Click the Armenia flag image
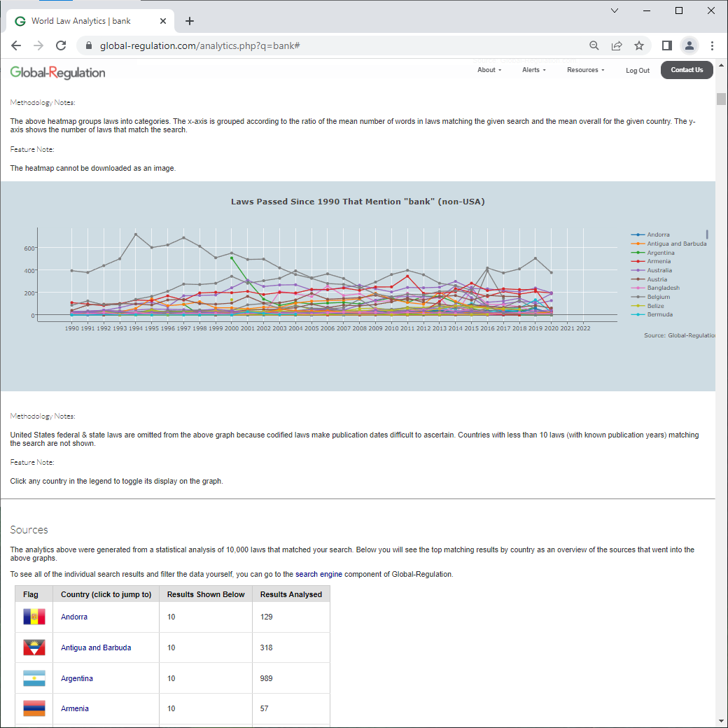Screen dimensions: 728x728 point(34,708)
